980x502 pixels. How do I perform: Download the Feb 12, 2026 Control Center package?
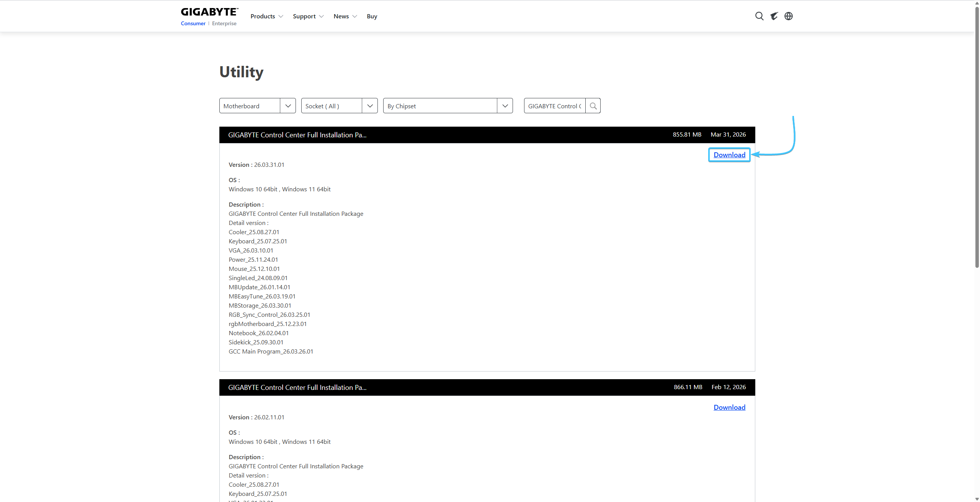[729, 407]
